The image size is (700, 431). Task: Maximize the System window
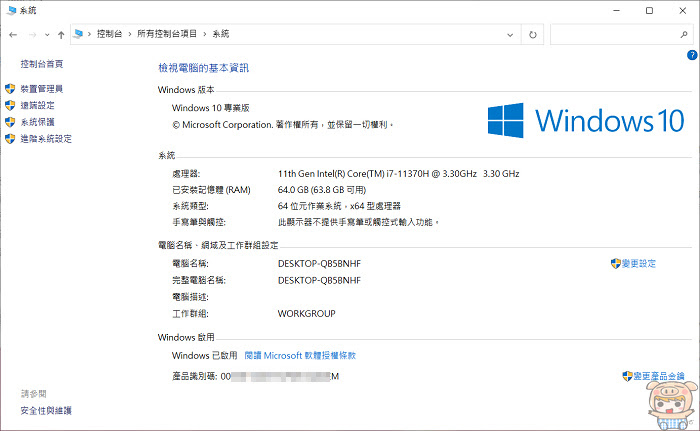pos(650,10)
